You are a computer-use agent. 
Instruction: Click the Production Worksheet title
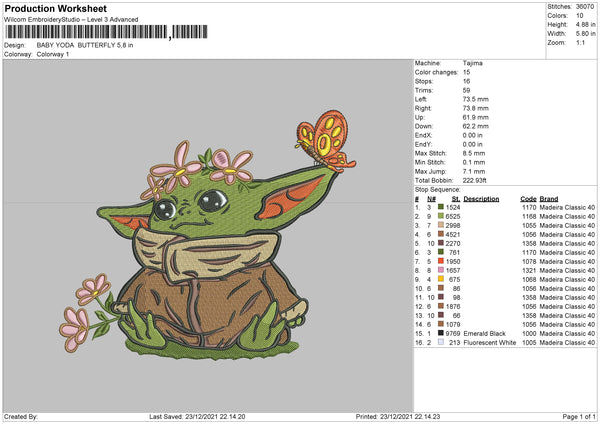[55, 8]
